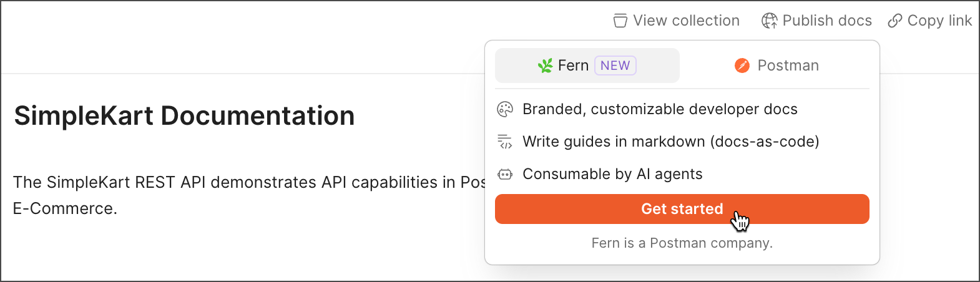Click the SimpleKart Documentation heading
This screenshot has width=980, height=282.
pos(184,116)
